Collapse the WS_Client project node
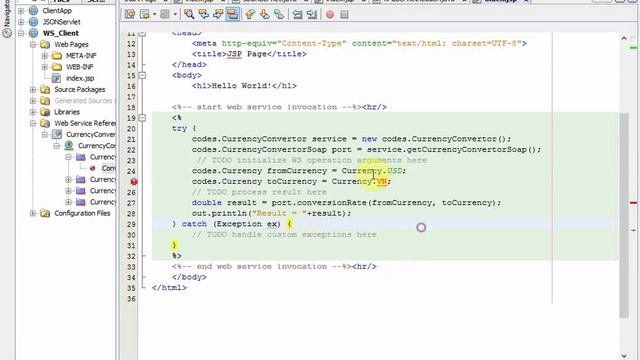This screenshot has height=360, width=640. pyautogui.click(x=21, y=33)
